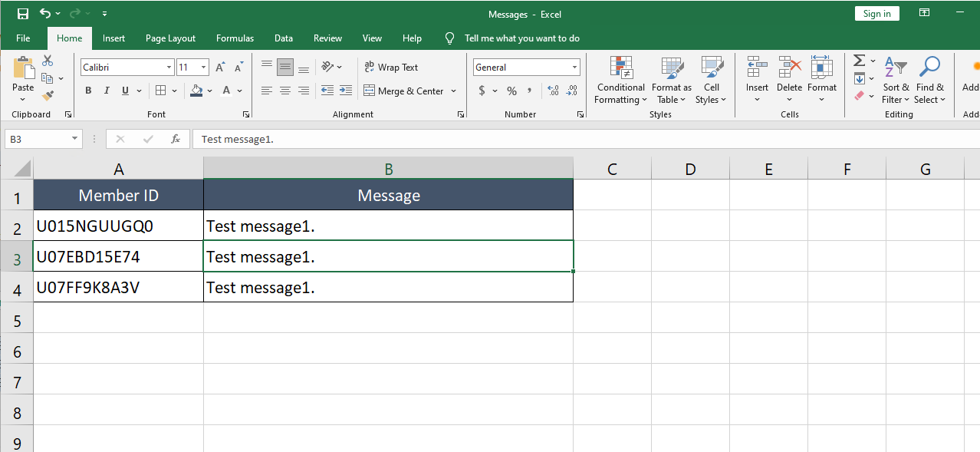This screenshot has height=452, width=980.
Task: Toggle Bold formatting
Action: pyautogui.click(x=88, y=91)
